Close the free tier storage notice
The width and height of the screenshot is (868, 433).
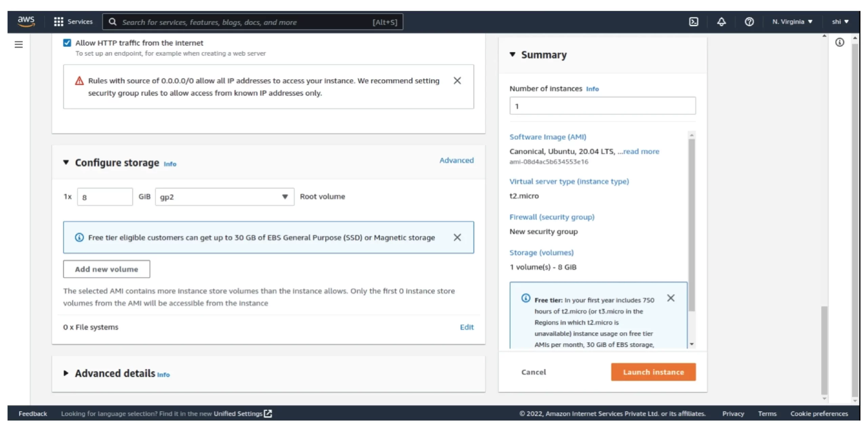coord(457,238)
